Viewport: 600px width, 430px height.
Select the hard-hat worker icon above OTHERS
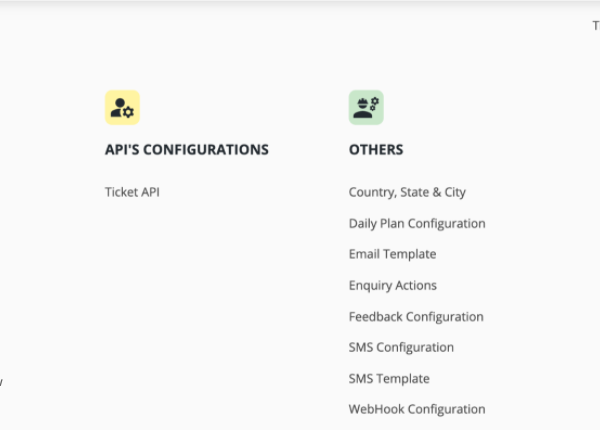point(366,108)
